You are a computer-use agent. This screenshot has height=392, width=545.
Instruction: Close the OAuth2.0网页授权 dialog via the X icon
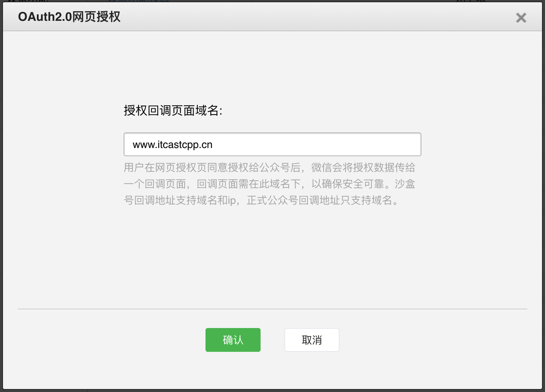[521, 17]
